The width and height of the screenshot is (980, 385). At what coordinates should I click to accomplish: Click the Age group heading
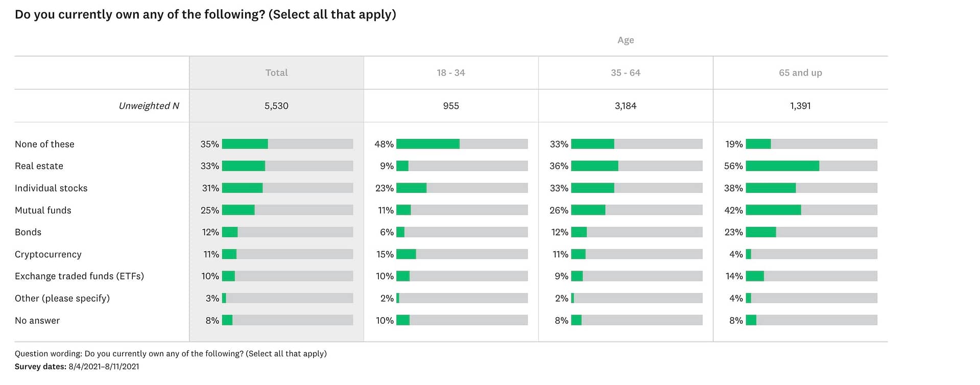coord(625,40)
